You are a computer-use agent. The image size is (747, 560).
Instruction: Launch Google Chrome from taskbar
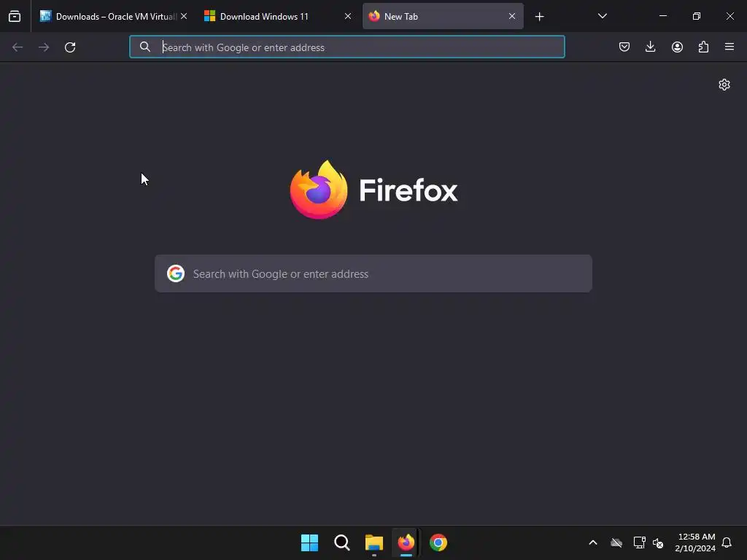[x=438, y=542]
